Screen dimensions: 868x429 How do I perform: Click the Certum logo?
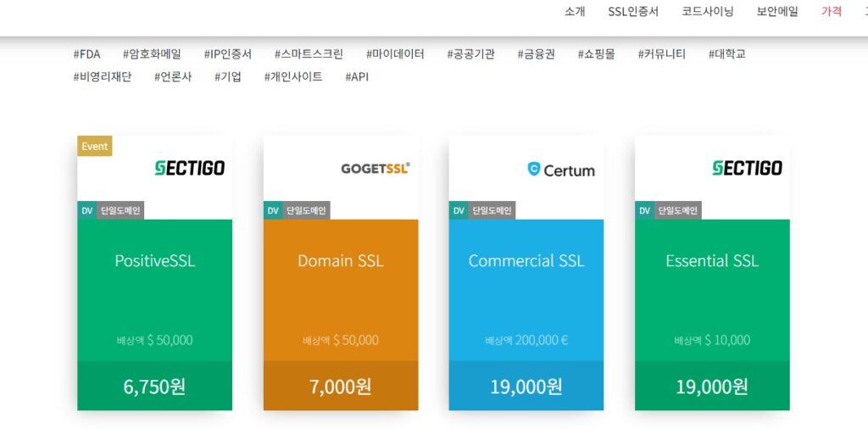(x=561, y=170)
